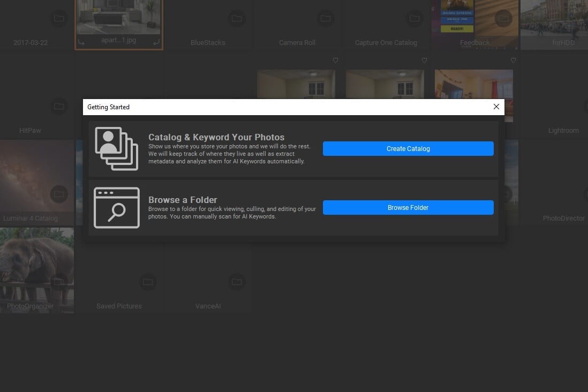
Task: Click the Create Catalog button
Action: click(408, 149)
